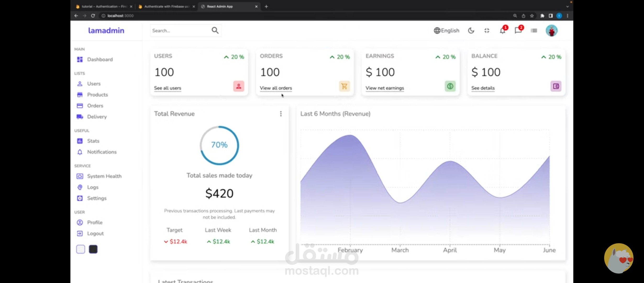Select the dark theme color square
Viewport: 644px width, 283px height.
click(x=93, y=249)
